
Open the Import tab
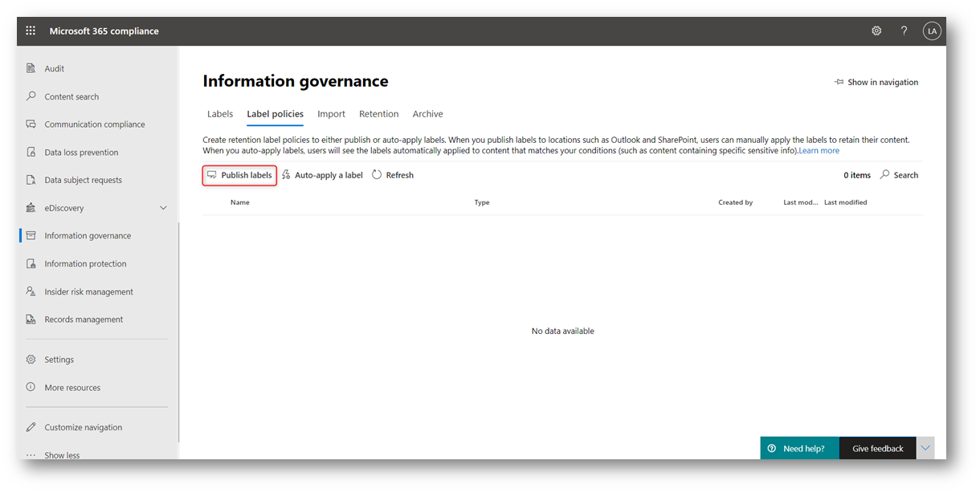331,114
